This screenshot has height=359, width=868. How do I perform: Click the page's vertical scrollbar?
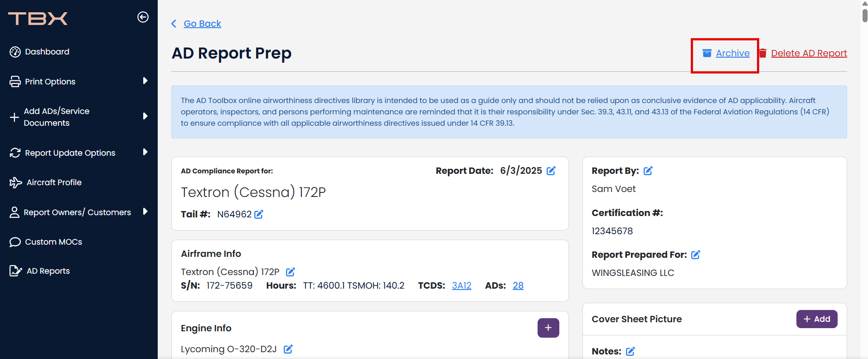click(x=865, y=14)
